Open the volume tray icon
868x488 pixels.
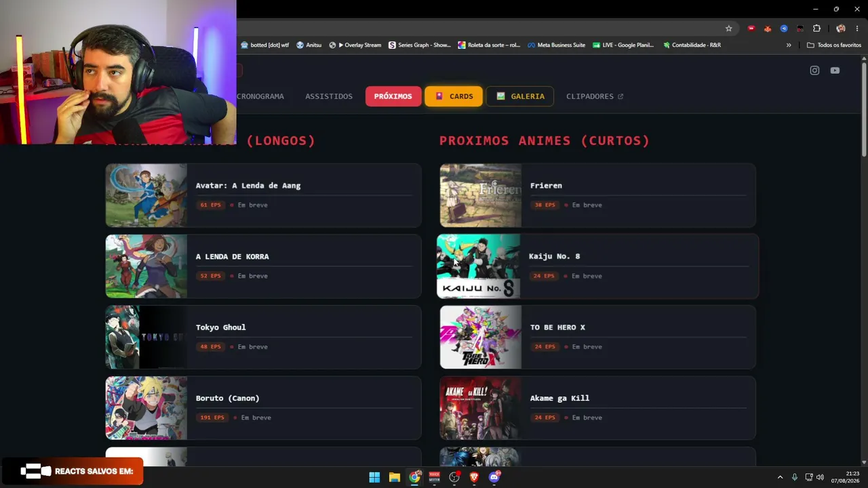820,477
